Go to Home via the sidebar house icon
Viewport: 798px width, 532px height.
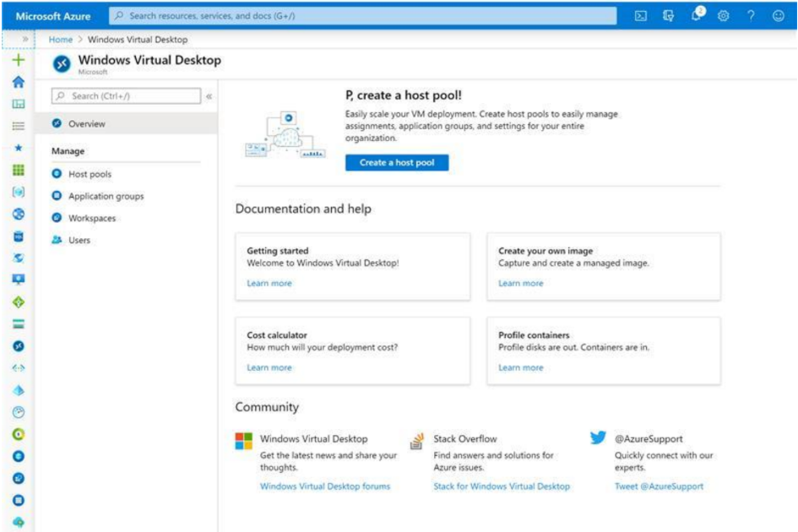pos(18,82)
